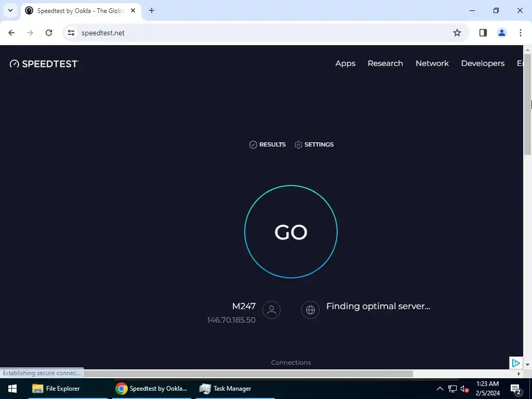
Task: Click the Developers navigation link
Action: [x=483, y=63]
